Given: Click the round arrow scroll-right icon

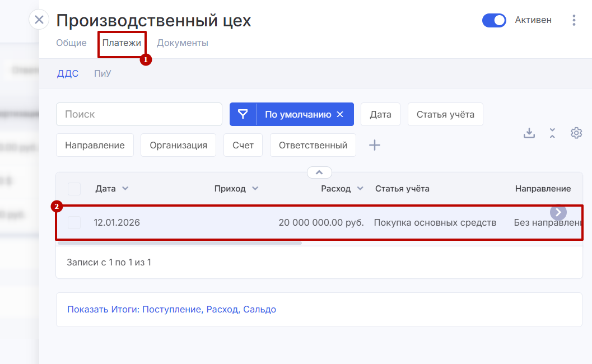Looking at the screenshot, I should (558, 212).
